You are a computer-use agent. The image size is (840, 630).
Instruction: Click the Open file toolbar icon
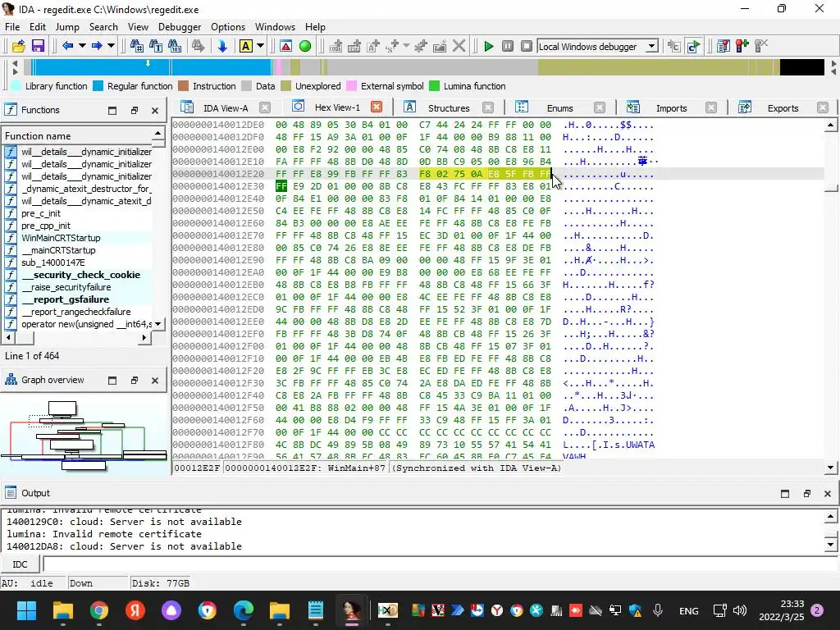click(x=18, y=46)
